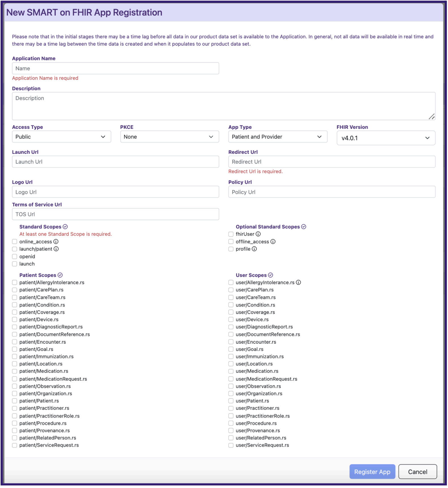Screen dimensions: 448x488
Task: Focus the Logo Url field
Action: pos(116,192)
